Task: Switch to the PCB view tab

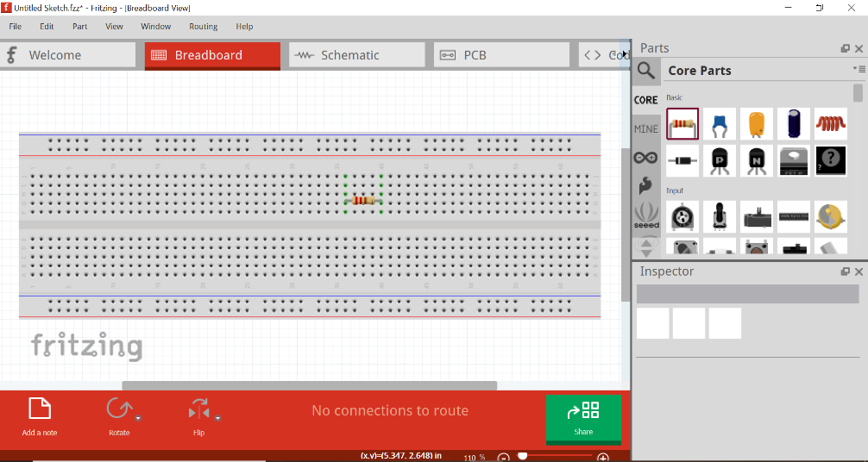Action: point(500,55)
